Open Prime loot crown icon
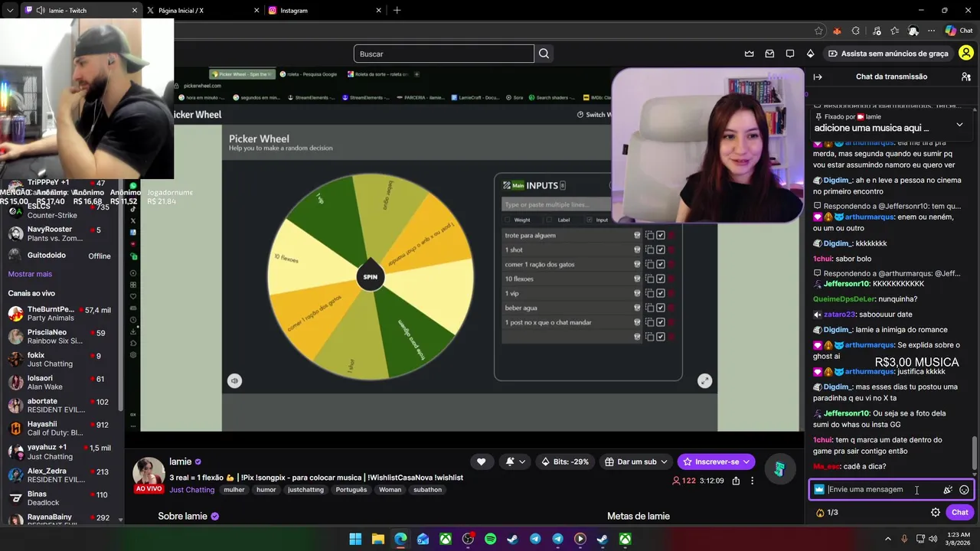 749,54
